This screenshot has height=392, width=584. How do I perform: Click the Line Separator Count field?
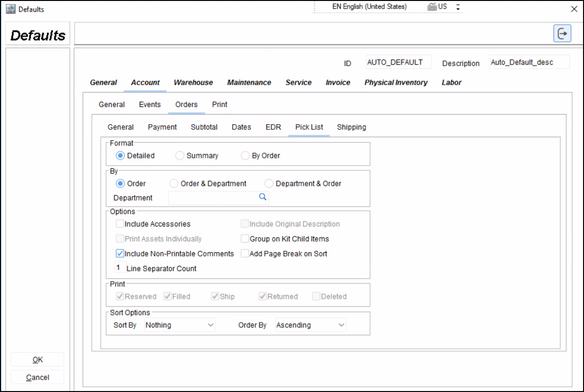coord(120,268)
